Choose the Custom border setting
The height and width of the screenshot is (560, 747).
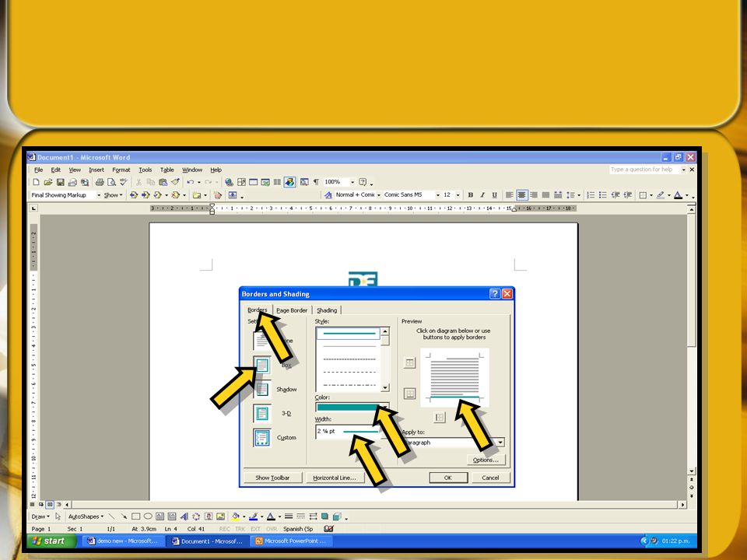pyautogui.click(x=261, y=438)
